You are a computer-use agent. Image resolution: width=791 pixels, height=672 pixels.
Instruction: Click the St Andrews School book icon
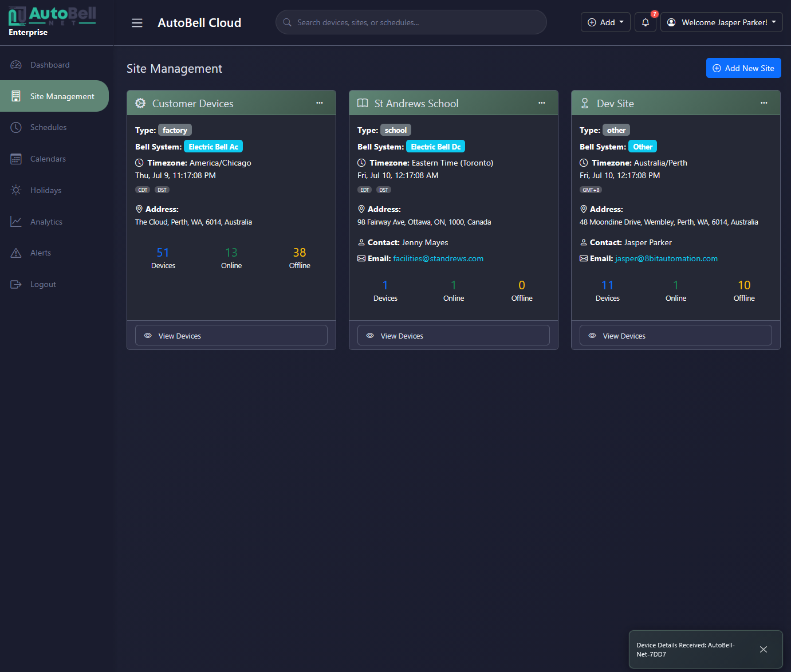[363, 103]
